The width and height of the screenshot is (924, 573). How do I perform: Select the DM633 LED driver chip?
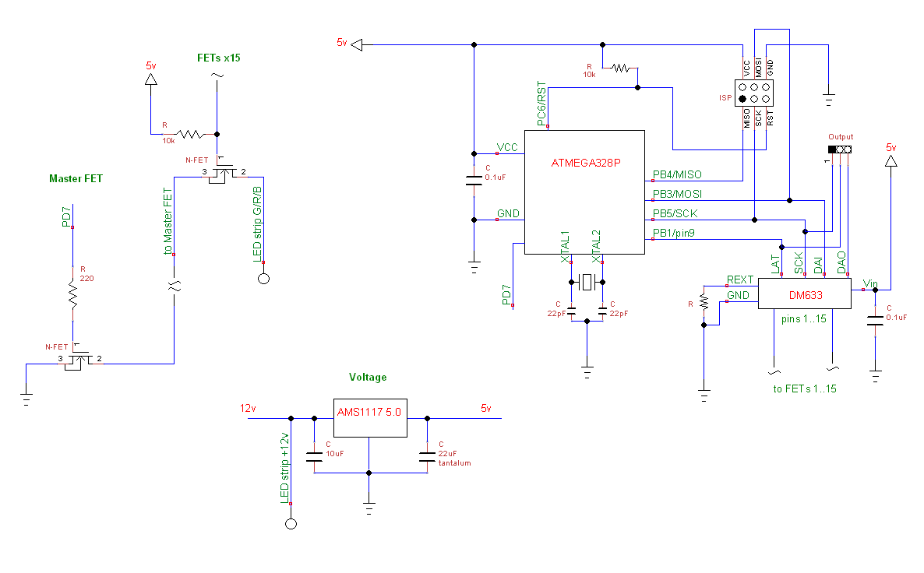click(804, 294)
